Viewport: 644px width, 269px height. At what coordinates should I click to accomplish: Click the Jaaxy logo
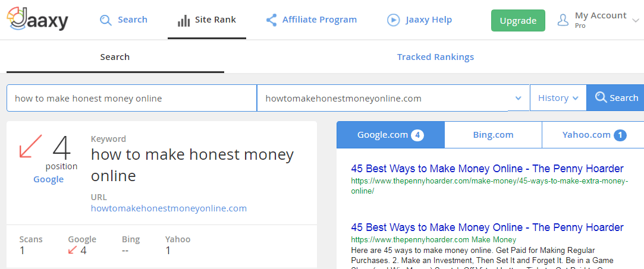(x=37, y=19)
